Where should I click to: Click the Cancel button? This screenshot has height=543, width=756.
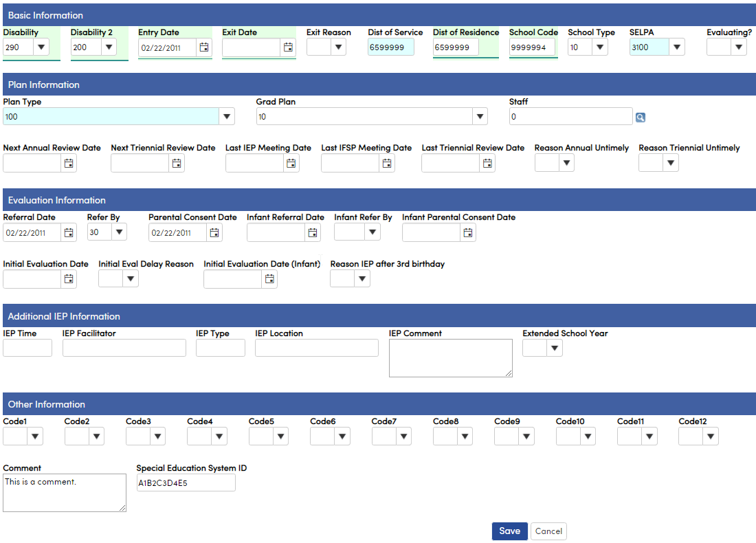click(548, 531)
